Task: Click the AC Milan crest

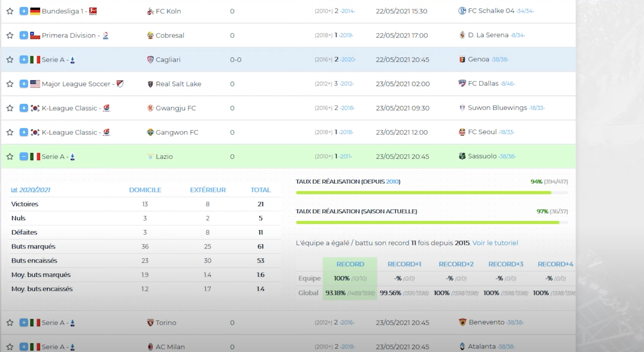Action: click(150, 347)
